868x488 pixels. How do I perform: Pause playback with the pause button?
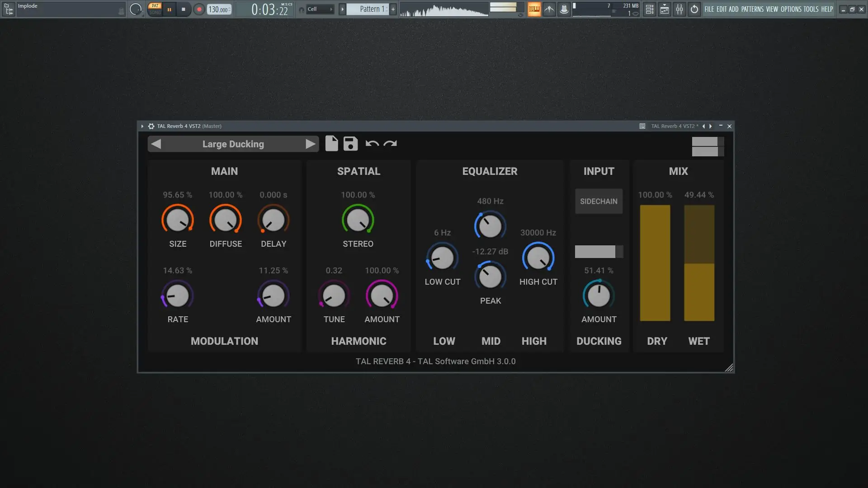pos(169,9)
